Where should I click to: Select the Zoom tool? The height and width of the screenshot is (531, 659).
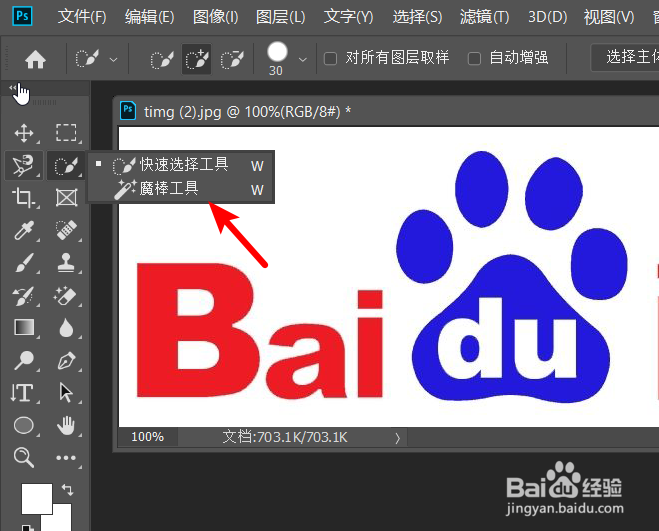click(24, 458)
